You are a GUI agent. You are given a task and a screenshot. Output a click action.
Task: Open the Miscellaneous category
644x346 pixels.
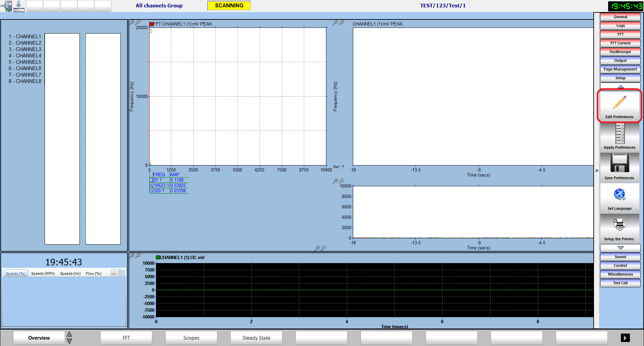coord(620,274)
